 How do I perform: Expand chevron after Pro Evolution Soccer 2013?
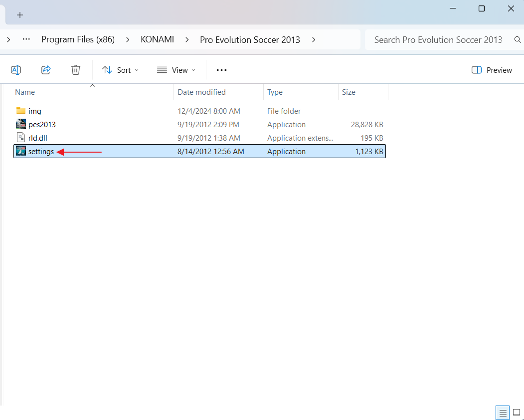[x=314, y=40]
